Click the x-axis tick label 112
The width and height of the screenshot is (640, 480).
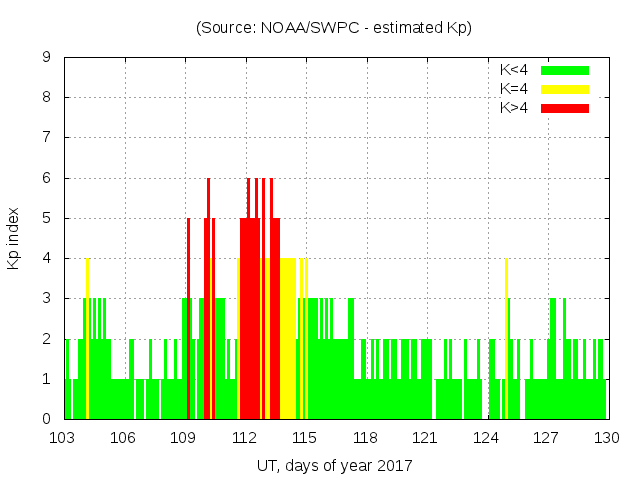tap(245, 438)
